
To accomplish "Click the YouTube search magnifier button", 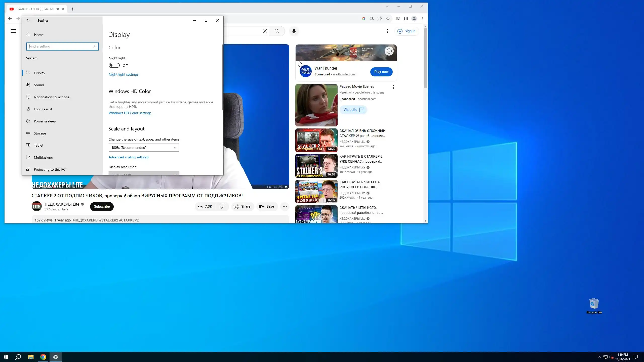I will [x=277, y=31].
